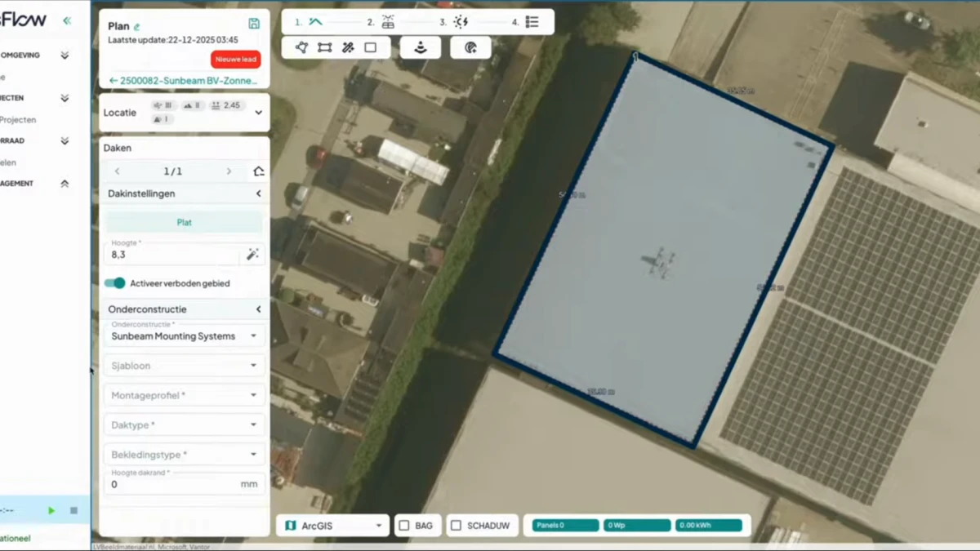The height and width of the screenshot is (551, 980).
Task: Check the SCHADUW checkbox
Action: (457, 526)
